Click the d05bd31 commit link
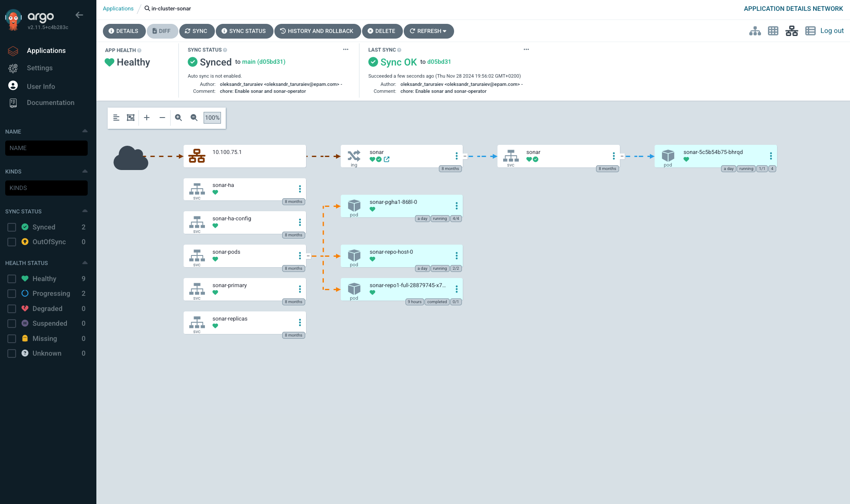850x504 pixels. [x=439, y=62]
